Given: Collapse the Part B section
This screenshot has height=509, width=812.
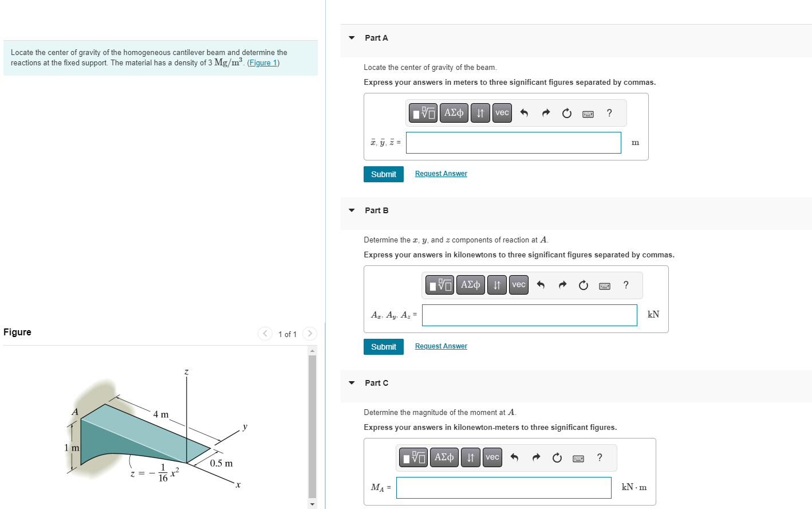Looking at the screenshot, I should (351, 210).
